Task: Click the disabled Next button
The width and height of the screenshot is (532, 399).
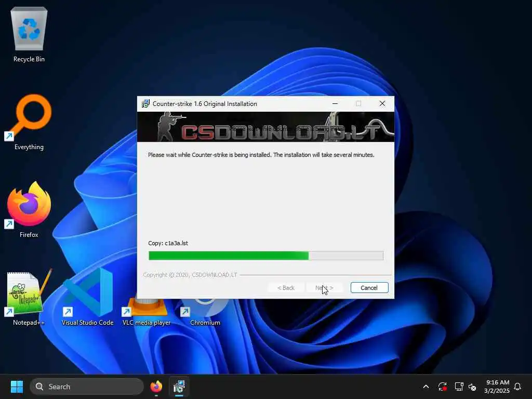Action: pos(324,288)
